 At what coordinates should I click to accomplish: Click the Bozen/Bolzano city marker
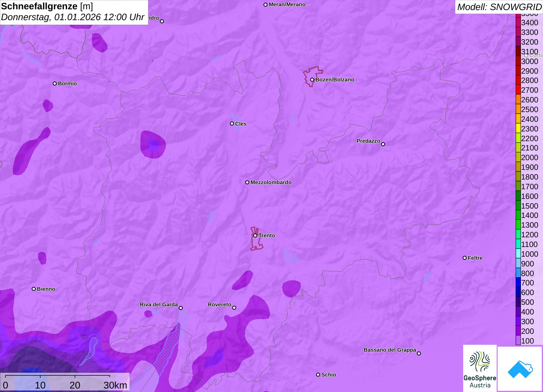312,79
